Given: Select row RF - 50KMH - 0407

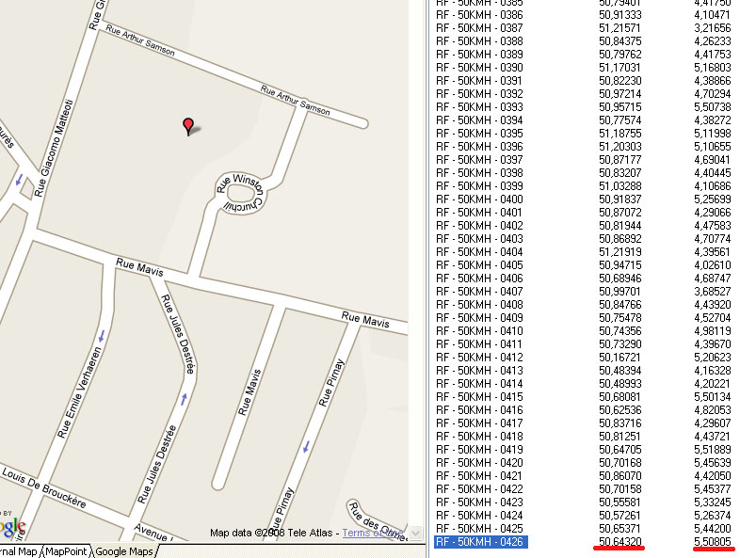Looking at the screenshot, I should point(478,292).
